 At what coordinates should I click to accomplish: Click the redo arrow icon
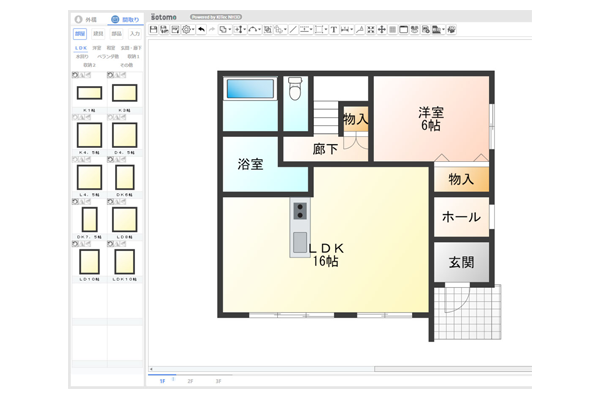point(211,30)
